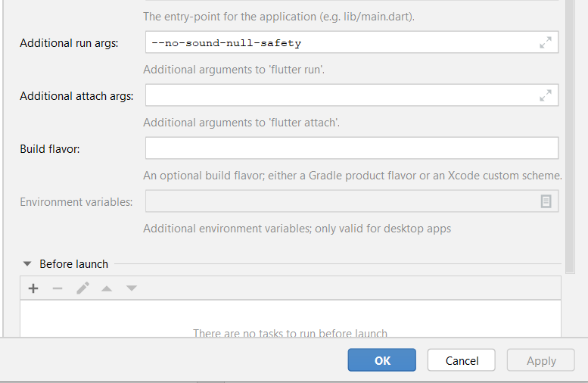Click the Environment variables text field
Image resolution: width=588 pixels, height=383 pixels.
tap(341, 201)
